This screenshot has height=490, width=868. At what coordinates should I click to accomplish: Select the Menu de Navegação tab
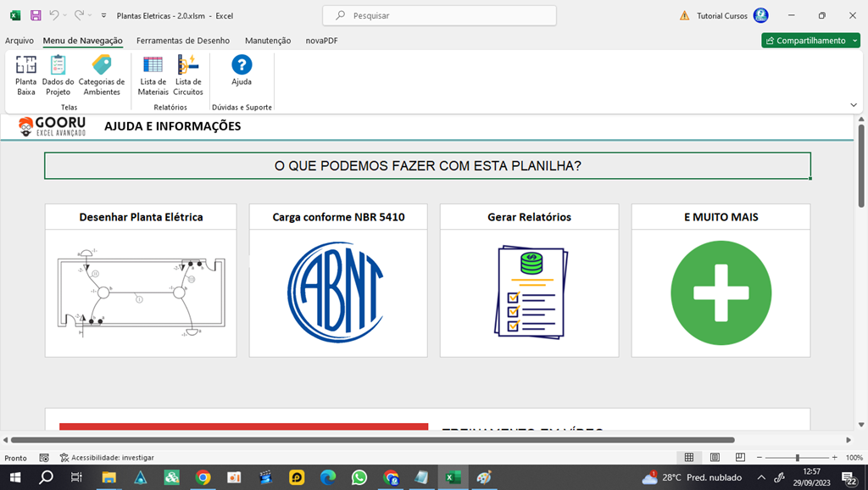point(82,41)
